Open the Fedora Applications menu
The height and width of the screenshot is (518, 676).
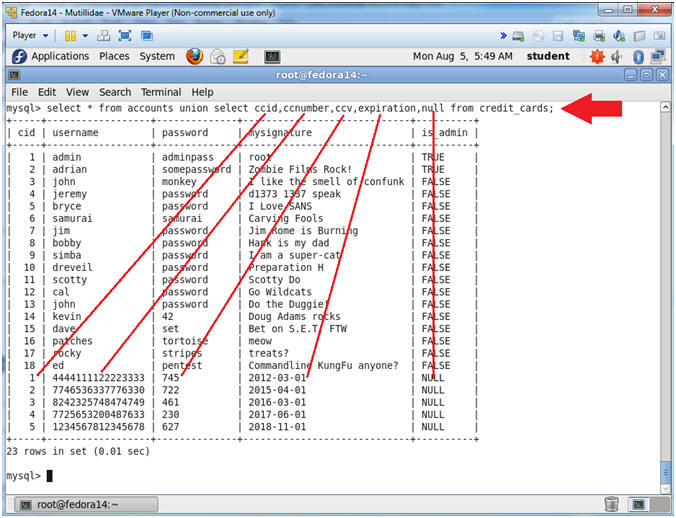point(60,56)
